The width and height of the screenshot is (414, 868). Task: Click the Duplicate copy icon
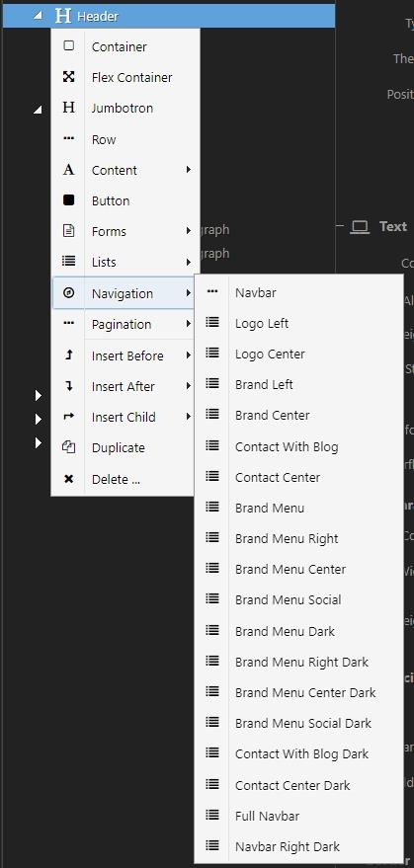[x=69, y=447]
